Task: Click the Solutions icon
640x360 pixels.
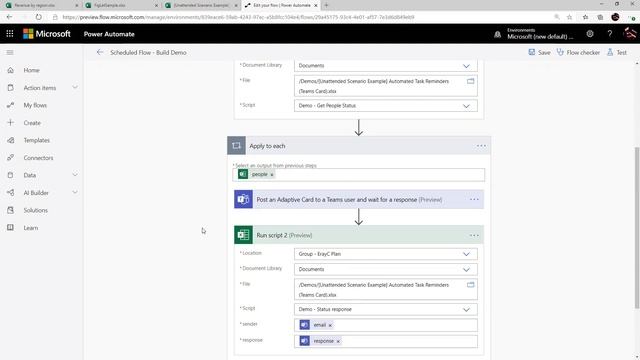Action: (11, 210)
